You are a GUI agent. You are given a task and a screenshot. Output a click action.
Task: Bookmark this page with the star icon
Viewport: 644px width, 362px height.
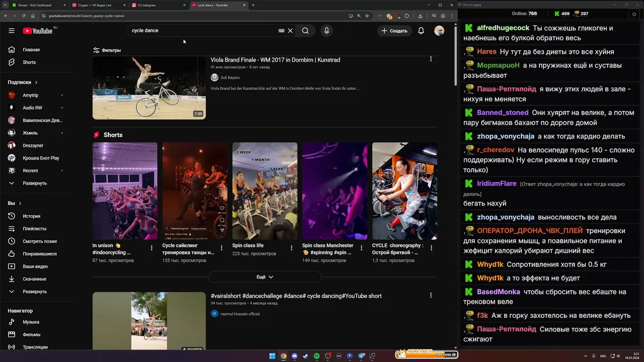click(x=367, y=16)
